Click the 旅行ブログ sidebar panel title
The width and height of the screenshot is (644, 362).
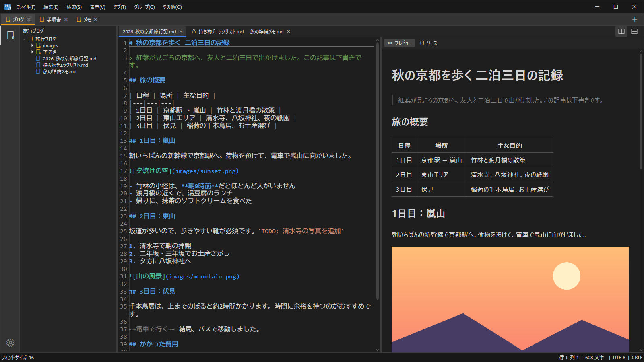click(33, 31)
